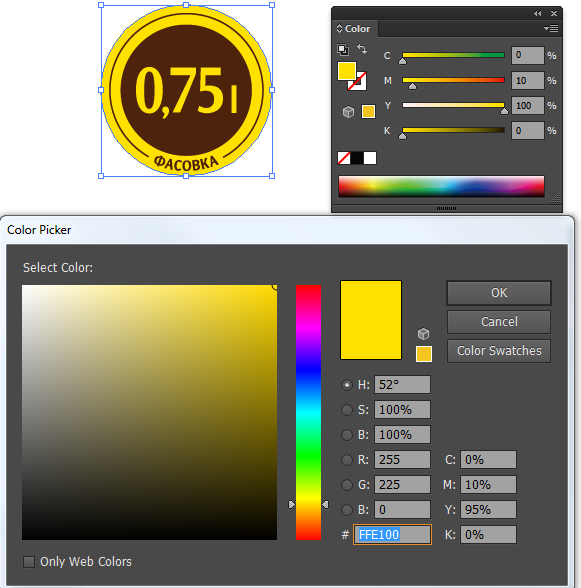
Task: Click the out-of-web-color cube in Color panel
Action: [x=348, y=112]
